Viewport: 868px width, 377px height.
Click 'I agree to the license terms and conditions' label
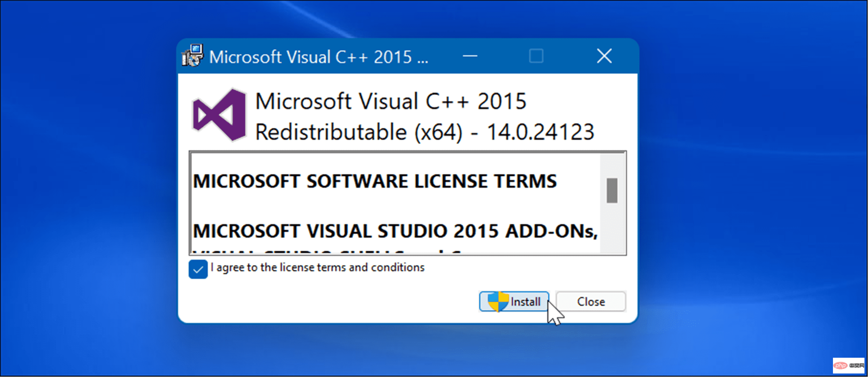317,268
